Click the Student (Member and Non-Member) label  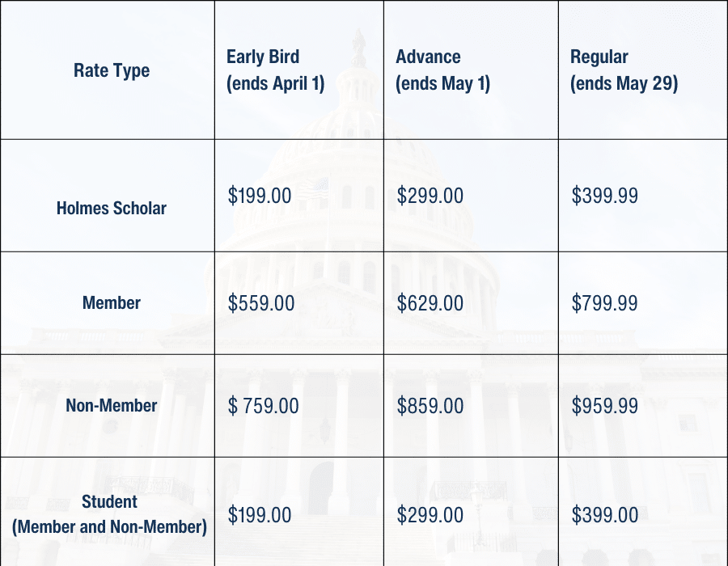(109, 514)
